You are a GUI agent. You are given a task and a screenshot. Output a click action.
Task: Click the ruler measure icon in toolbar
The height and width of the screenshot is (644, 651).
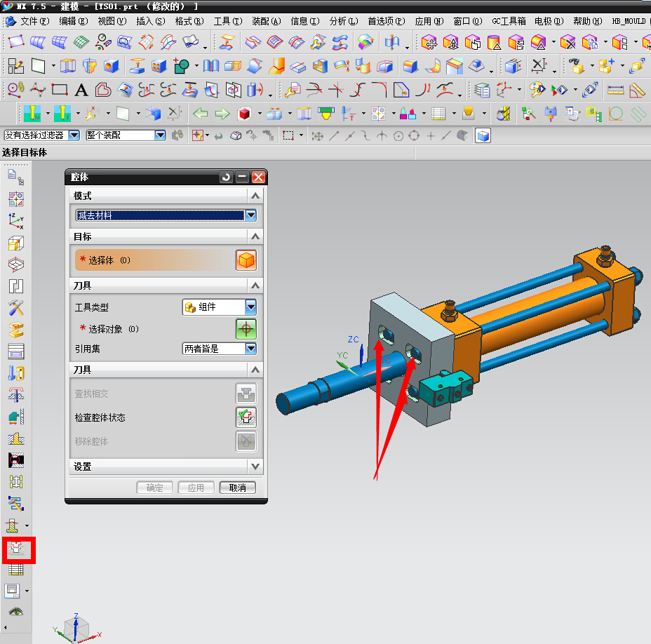pyautogui.click(x=615, y=90)
